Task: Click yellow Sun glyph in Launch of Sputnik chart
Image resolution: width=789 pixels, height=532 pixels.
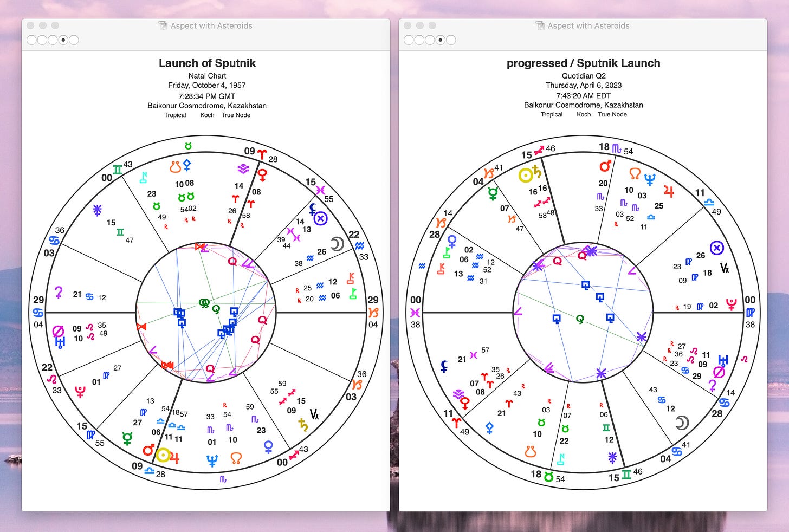Action: click(x=163, y=455)
